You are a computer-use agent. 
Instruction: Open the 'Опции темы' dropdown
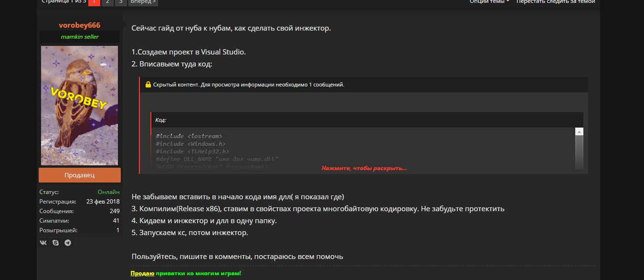tap(490, 2)
